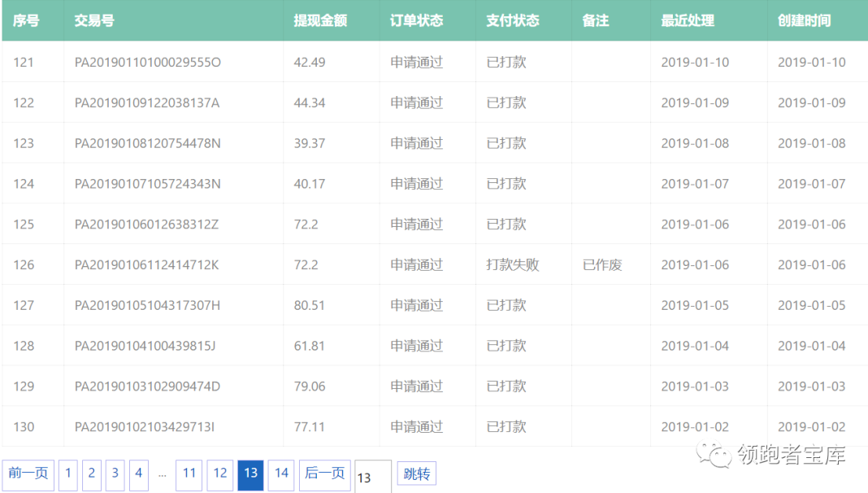Click the 创建时间 column header
Screen dimensions: 868x493
[x=804, y=21]
